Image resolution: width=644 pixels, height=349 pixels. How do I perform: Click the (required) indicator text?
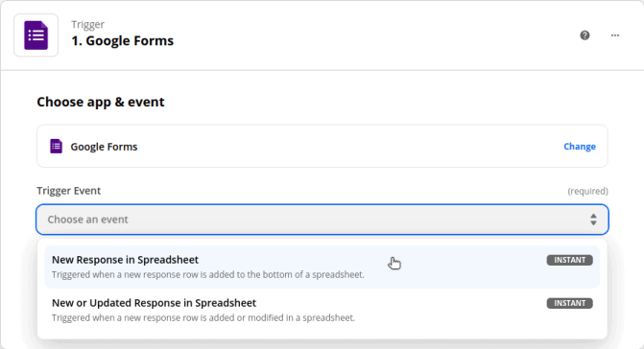coord(587,191)
